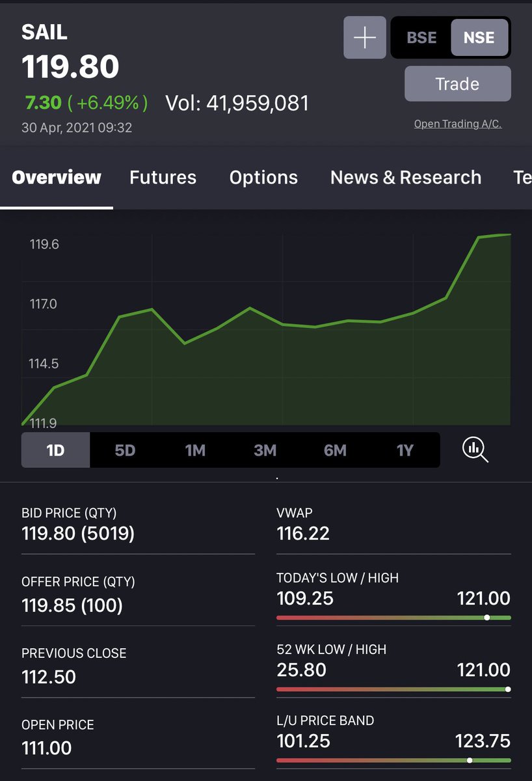
Task: Tap the chart axis label 117.0
Action: pos(44,304)
